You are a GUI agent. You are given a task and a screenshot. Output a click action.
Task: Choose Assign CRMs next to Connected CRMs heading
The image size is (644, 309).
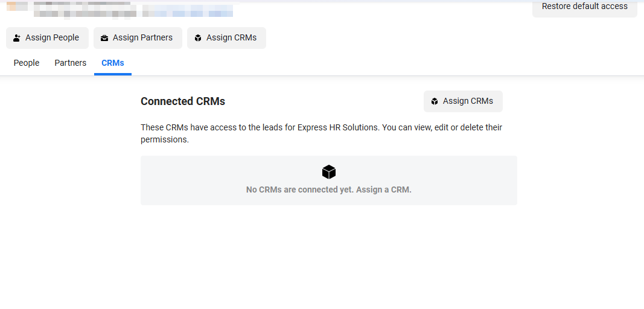click(x=464, y=101)
